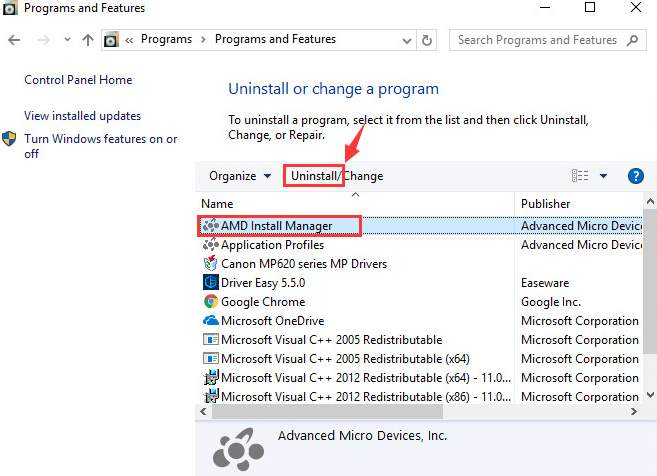This screenshot has width=657, height=476.
Task: Click the view layout icon
Action: coord(580,176)
